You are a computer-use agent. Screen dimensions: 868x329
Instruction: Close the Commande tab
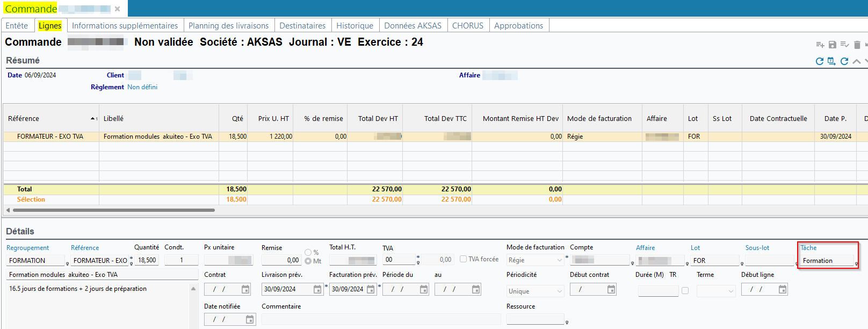[117, 9]
